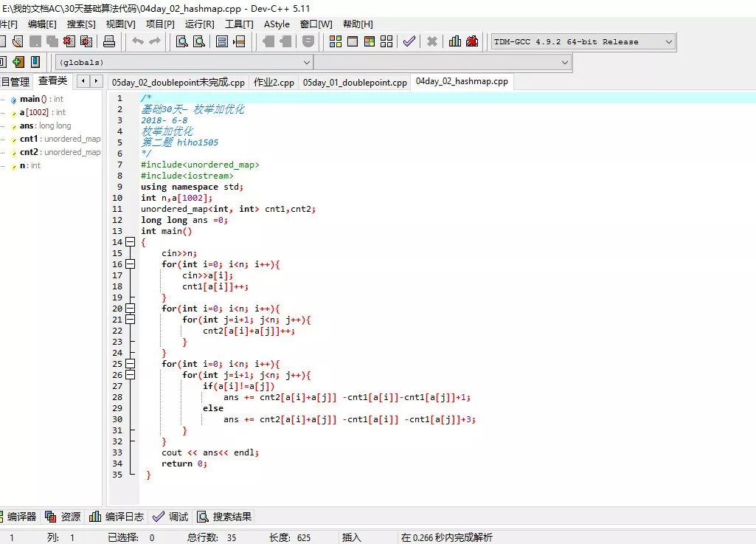
Task: Click the right arrow of side panel tabs
Action: (x=96, y=81)
